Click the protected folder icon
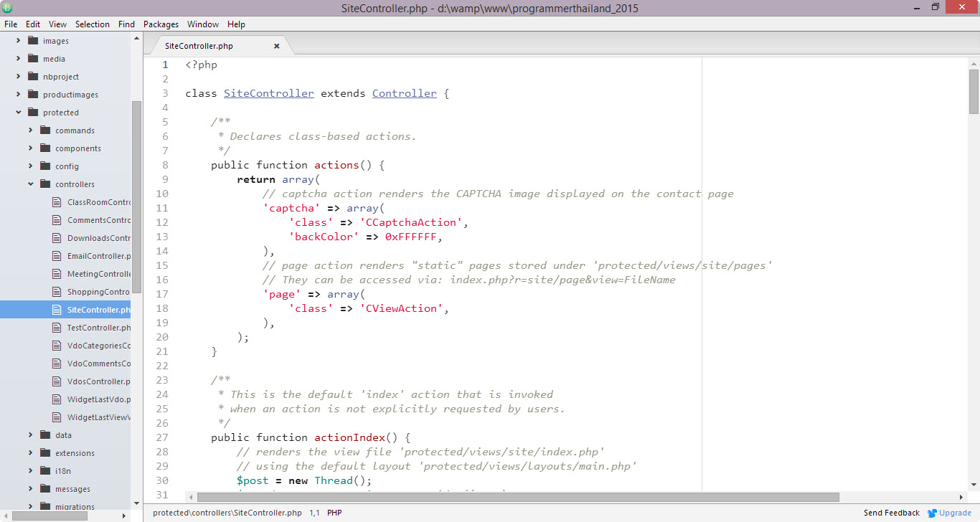Viewport: 980px width, 522px height. click(x=32, y=113)
